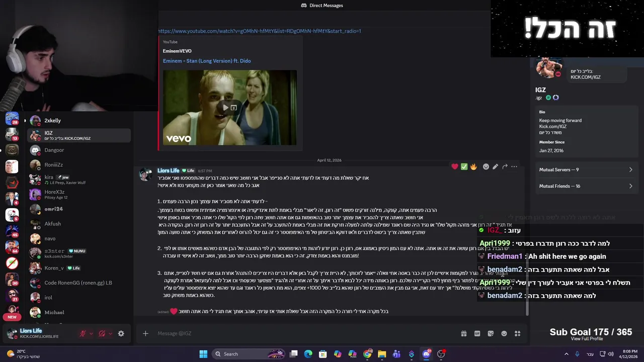Open the YouTube watch URL link

[x=260, y=31]
